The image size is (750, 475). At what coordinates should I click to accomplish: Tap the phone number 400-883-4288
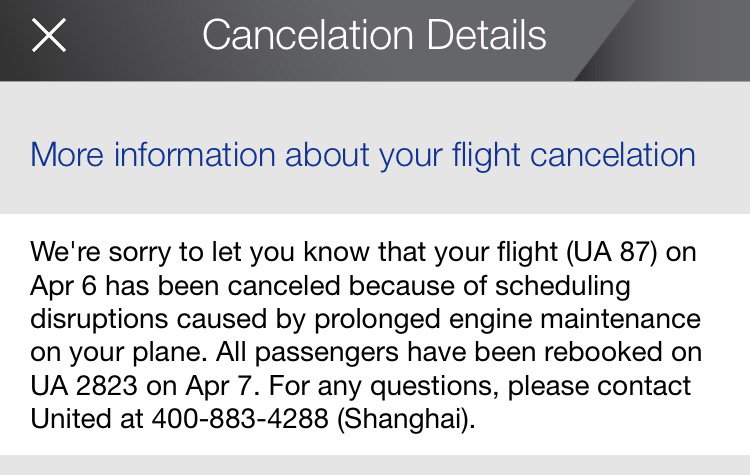(x=241, y=419)
